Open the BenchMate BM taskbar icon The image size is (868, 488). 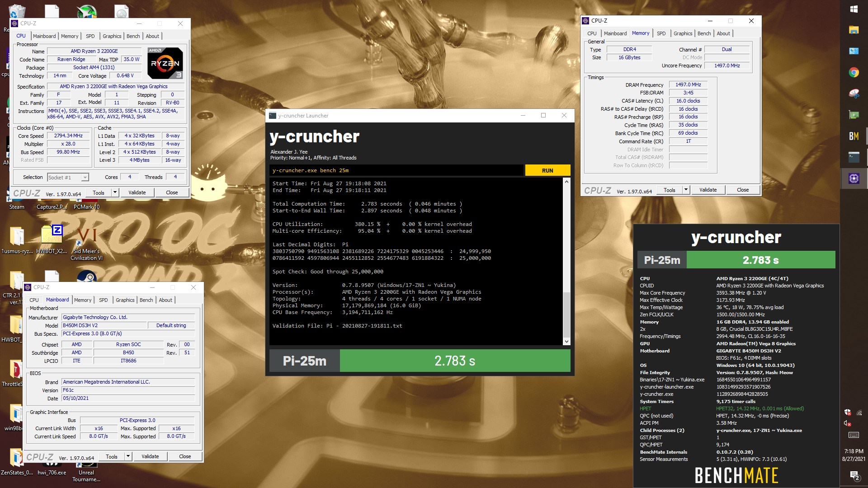[854, 136]
